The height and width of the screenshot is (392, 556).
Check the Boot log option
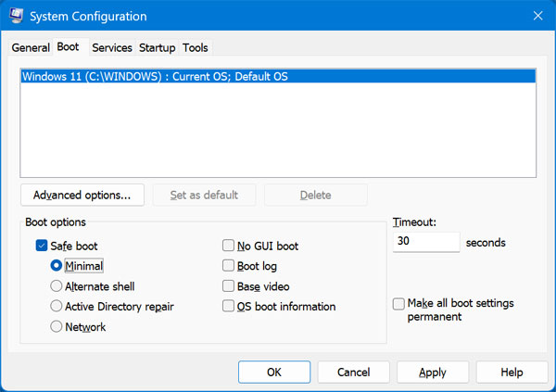click(228, 266)
